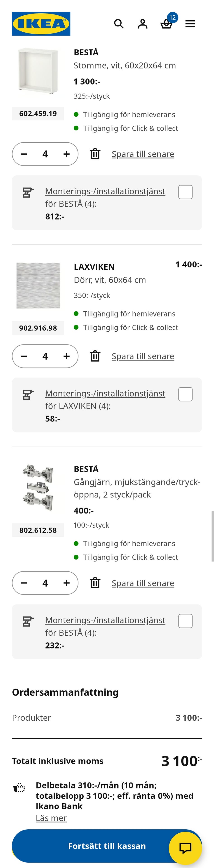
Task: Delete the BESTÅ Gångjärn hinges via trash
Action: [95, 583]
